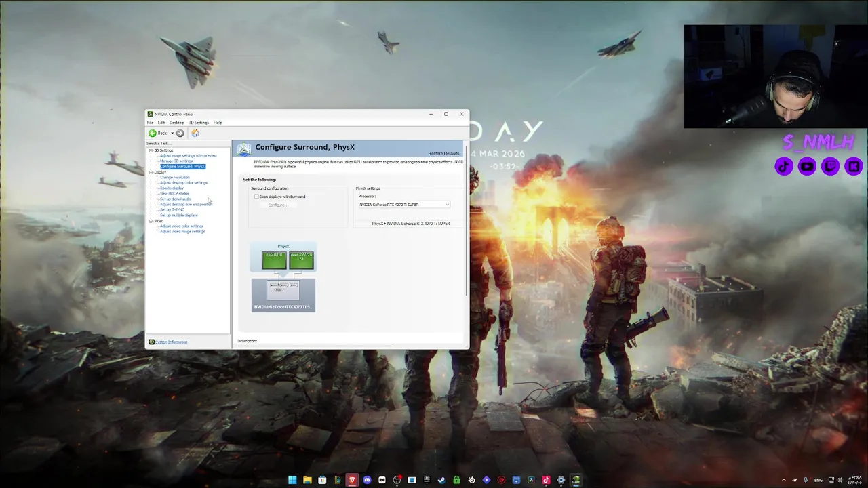Click the webcam overlay feed
868x488 pixels.
pos(775,77)
